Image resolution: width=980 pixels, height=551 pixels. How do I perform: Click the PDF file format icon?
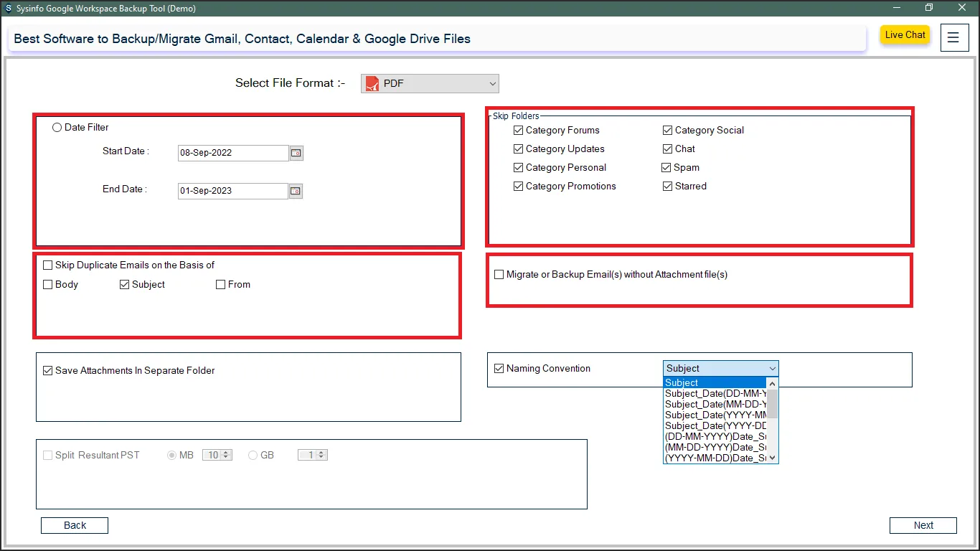pos(372,83)
